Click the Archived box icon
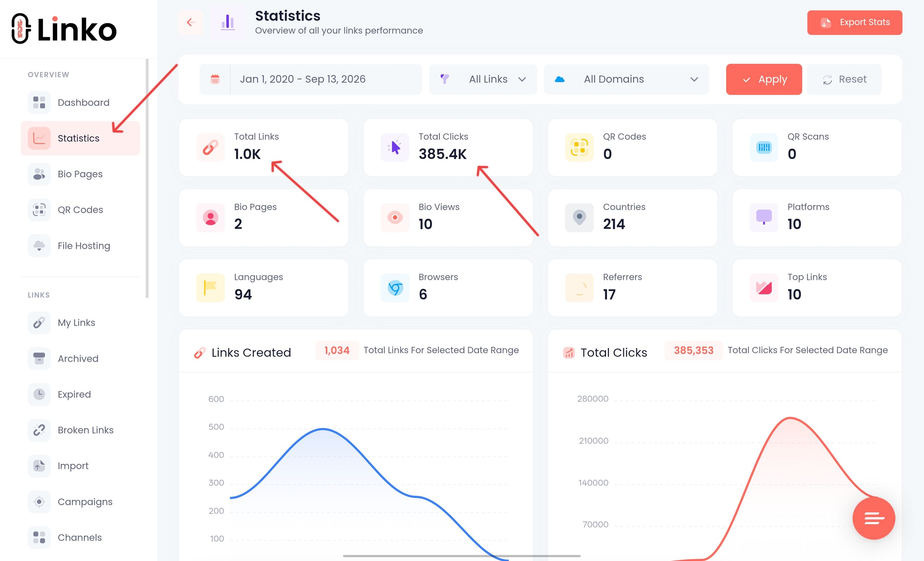Screen dimensions: 924x561 (39, 358)
